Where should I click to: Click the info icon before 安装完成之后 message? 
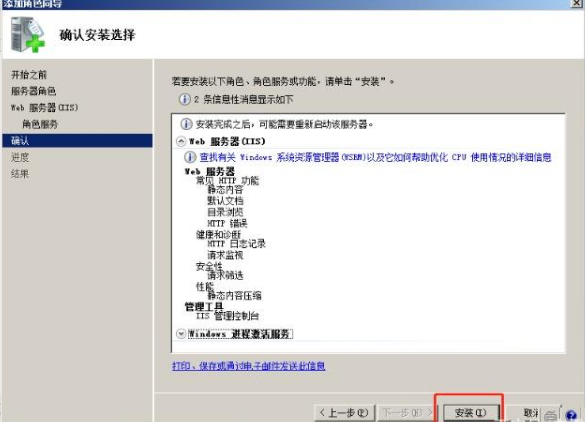[186, 124]
